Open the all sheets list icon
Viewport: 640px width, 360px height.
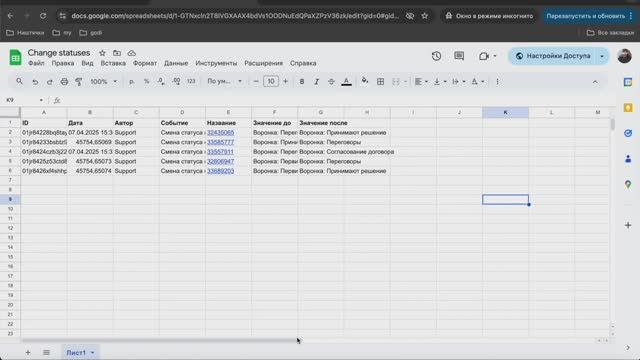(46, 352)
